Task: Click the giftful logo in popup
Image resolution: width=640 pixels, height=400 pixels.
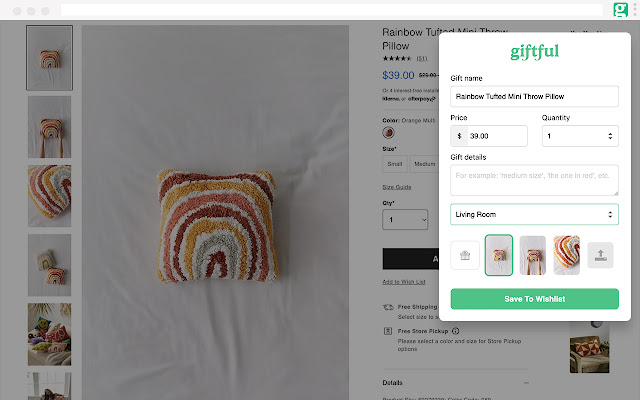Action: click(x=534, y=51)
